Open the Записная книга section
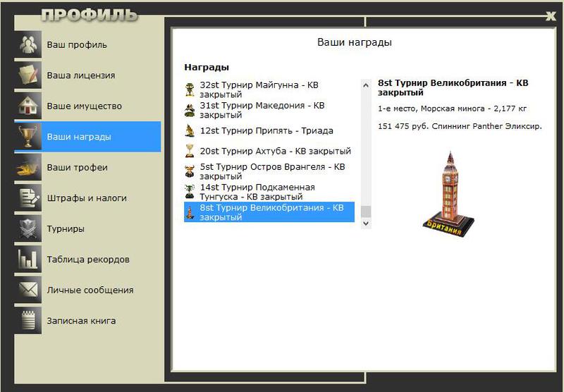This screenshot has height=392, width=564. [x=87, y=320]
